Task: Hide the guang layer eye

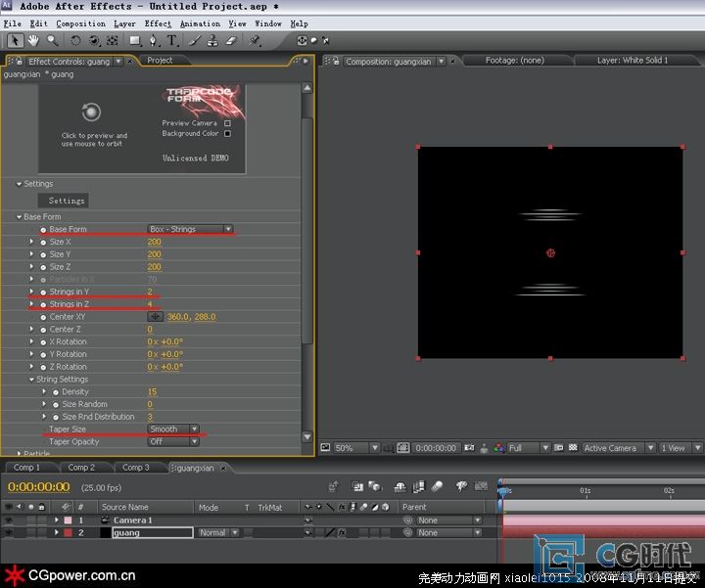Action: [8, 533]
